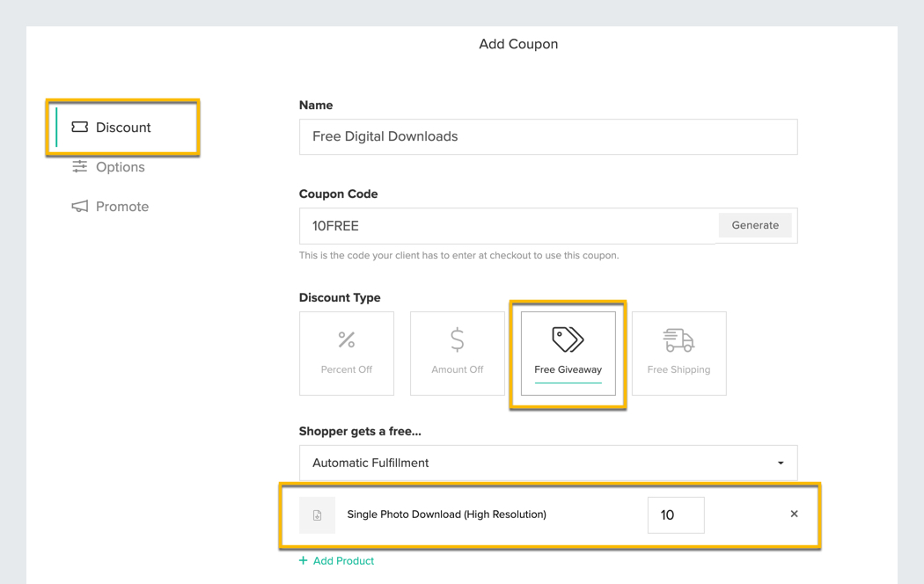Click the dropdown arrow for fulfillment type
Screen dimensions: 924x584
[x=781, y=463]
